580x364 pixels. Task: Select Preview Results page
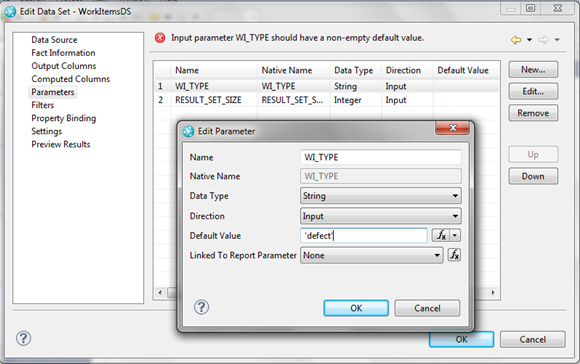tap(61, 144)
